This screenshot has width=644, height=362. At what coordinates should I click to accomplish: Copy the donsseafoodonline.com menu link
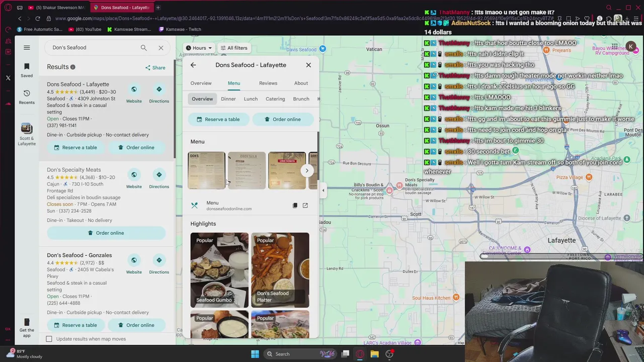(x=295, y=205)
